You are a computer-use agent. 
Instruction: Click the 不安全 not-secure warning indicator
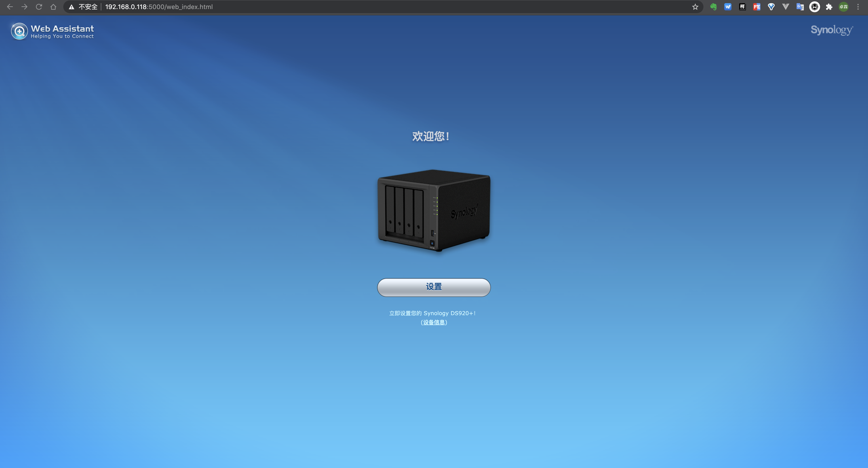click(x=83, y=7)
